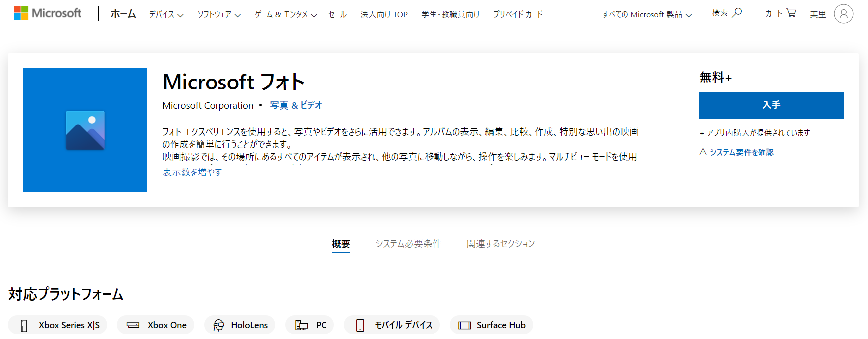The width and height of the screenshot is (868, 339).
Task: Select the HoloLens platform chip
Action: 240,325
